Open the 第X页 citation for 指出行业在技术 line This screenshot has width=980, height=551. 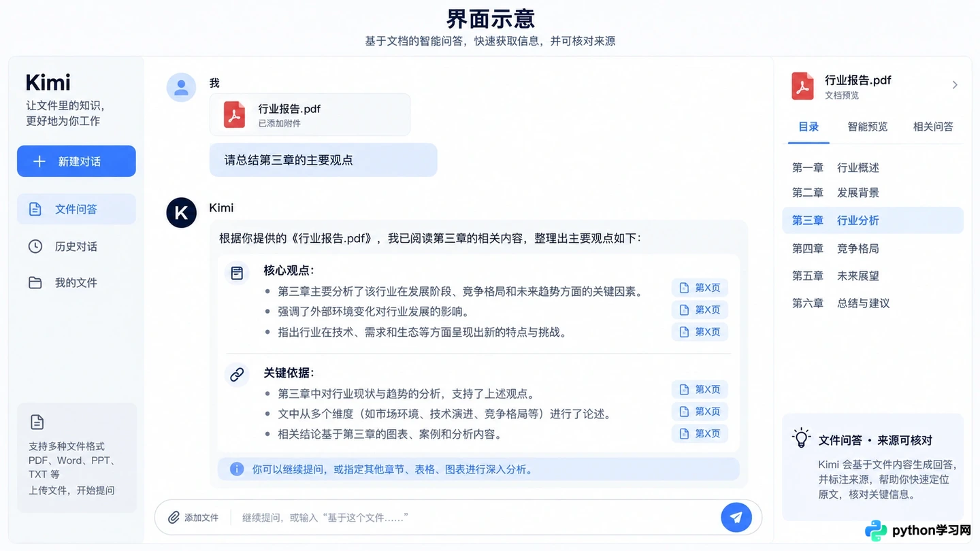click(700, 332)
